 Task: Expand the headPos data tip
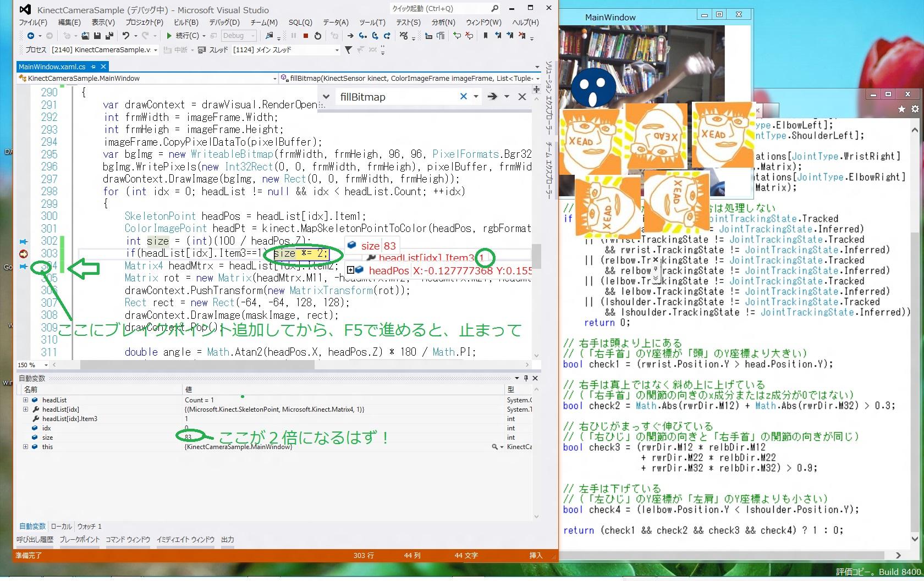click(x=350, y=270)
